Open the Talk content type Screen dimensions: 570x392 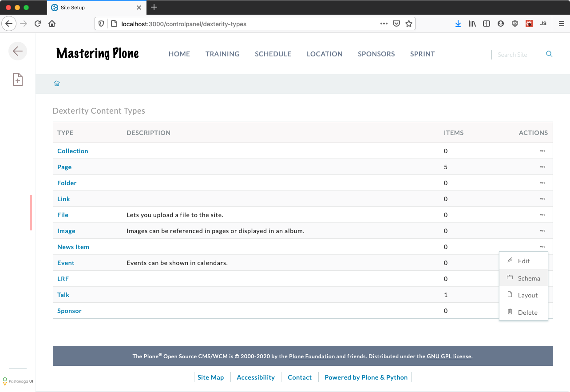pyautogui.click(x=63, y=295)
